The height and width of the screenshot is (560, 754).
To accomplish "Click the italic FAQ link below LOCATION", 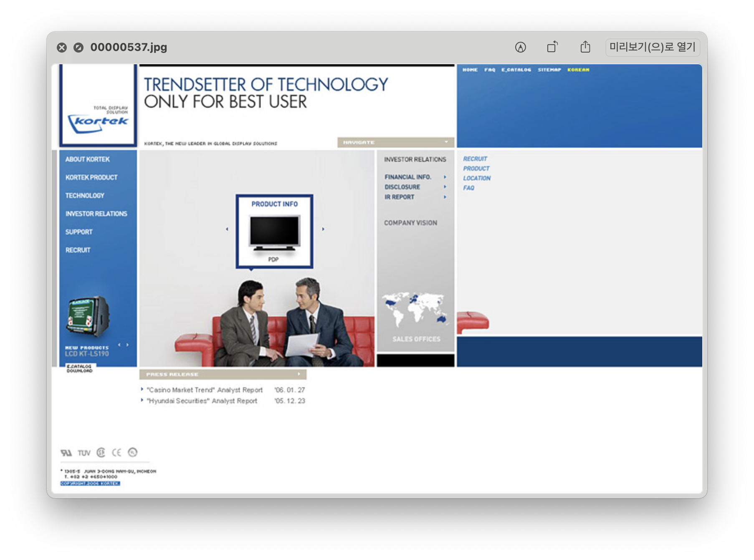I will (468, 188).
